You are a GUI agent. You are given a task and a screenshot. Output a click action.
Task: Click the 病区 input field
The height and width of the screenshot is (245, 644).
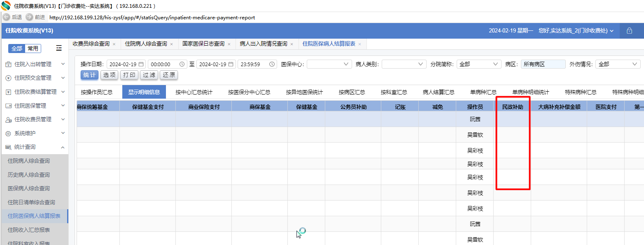tap(543, 64)
